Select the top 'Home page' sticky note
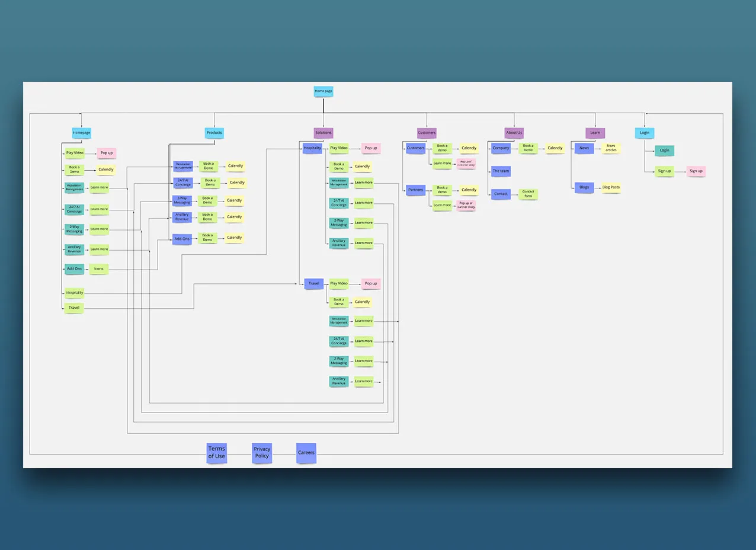Viewport: 756px width, 550px height. coord(323,91)
